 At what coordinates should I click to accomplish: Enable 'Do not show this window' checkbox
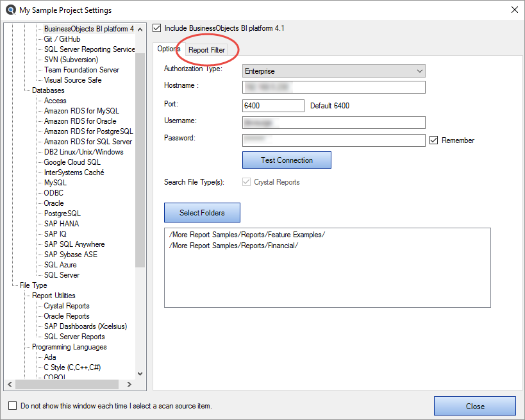click(x=12, y=406)
